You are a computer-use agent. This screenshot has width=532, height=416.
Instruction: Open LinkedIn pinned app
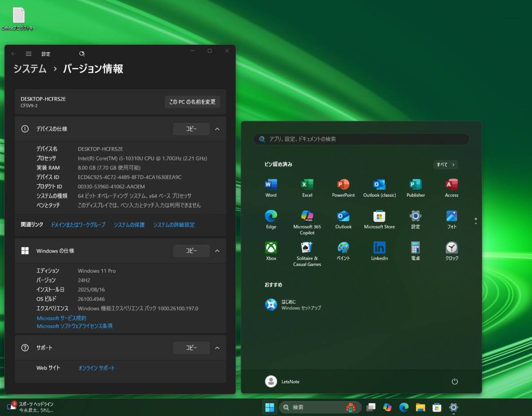click(379, 251)
